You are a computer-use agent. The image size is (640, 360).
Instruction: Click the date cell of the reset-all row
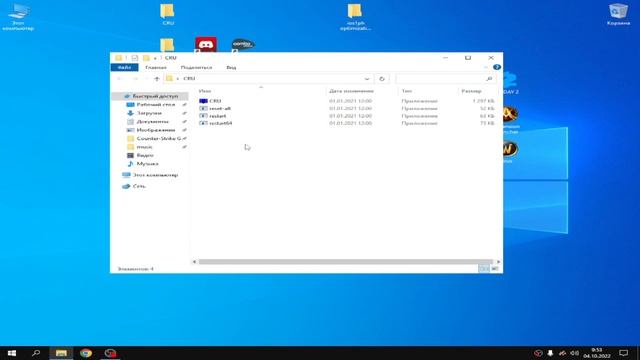350,109
